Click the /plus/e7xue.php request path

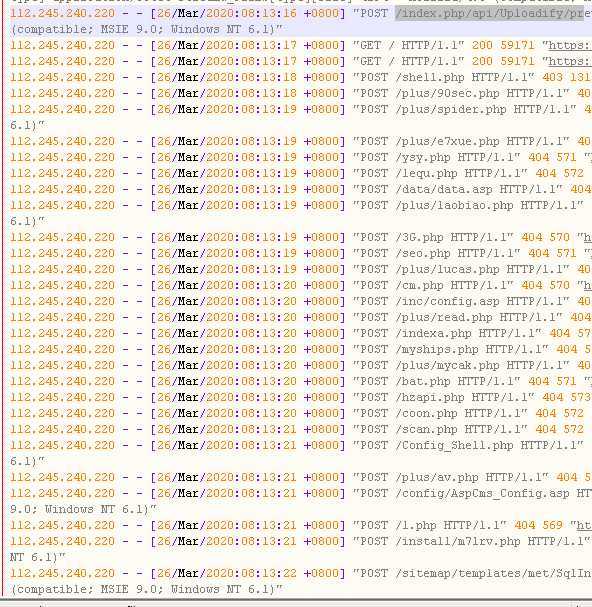(447, 141)
